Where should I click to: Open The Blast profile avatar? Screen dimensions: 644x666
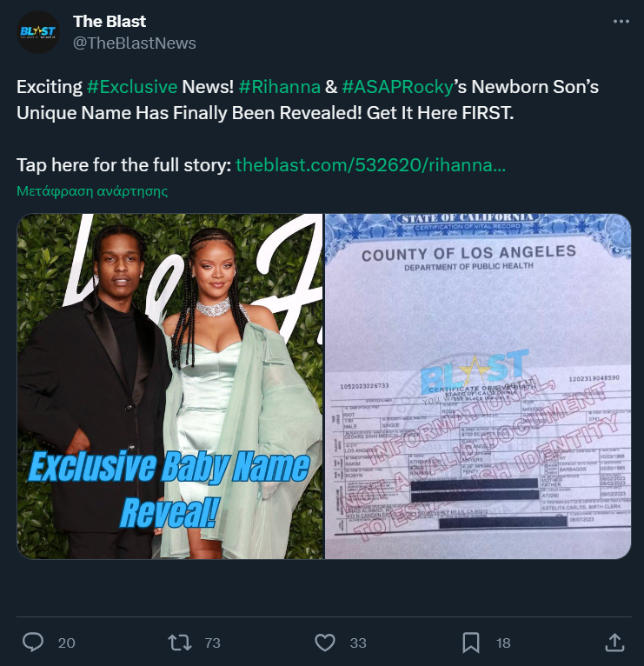coord(38,32)
